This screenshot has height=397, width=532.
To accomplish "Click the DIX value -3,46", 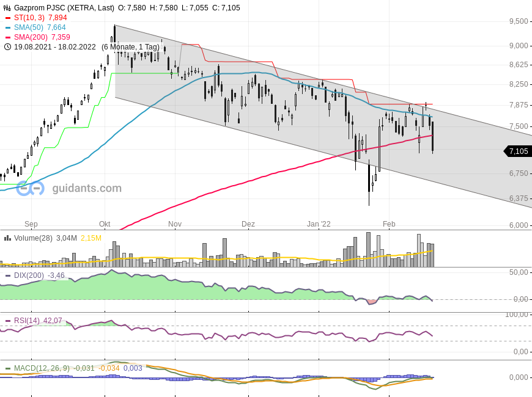I will click(56, 275).
